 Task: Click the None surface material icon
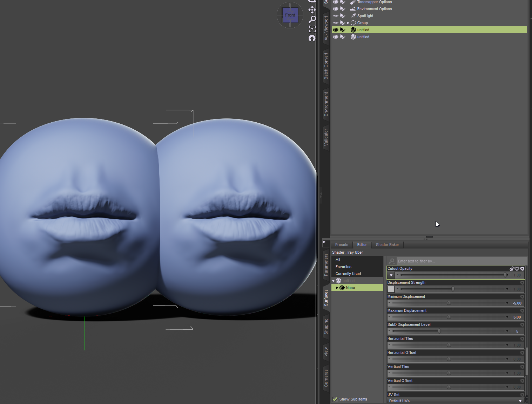tap(342, 288)
